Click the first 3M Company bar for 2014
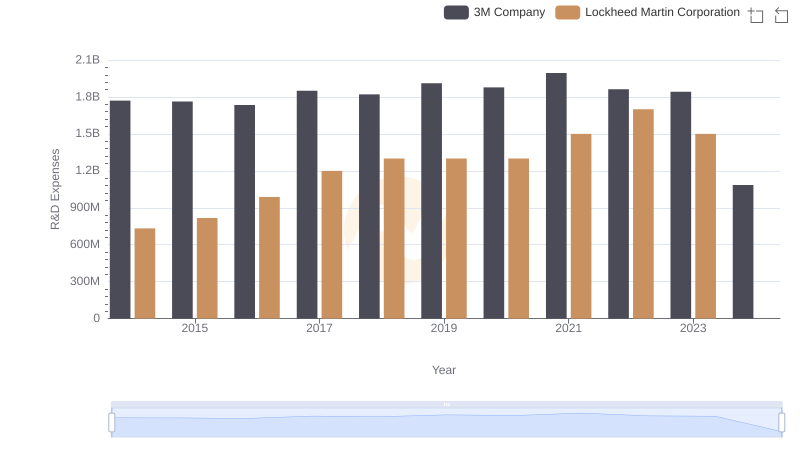The width and height of the screenshot is (800, 461). [x=120, y=210]
